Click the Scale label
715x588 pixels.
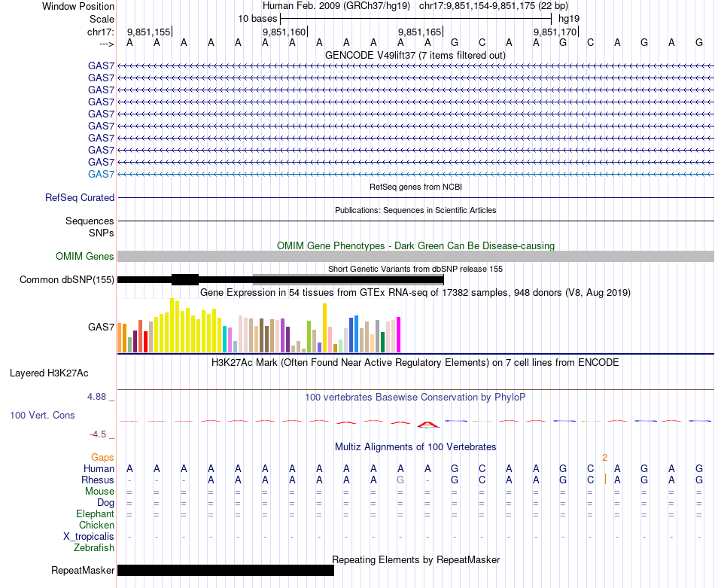102,19
